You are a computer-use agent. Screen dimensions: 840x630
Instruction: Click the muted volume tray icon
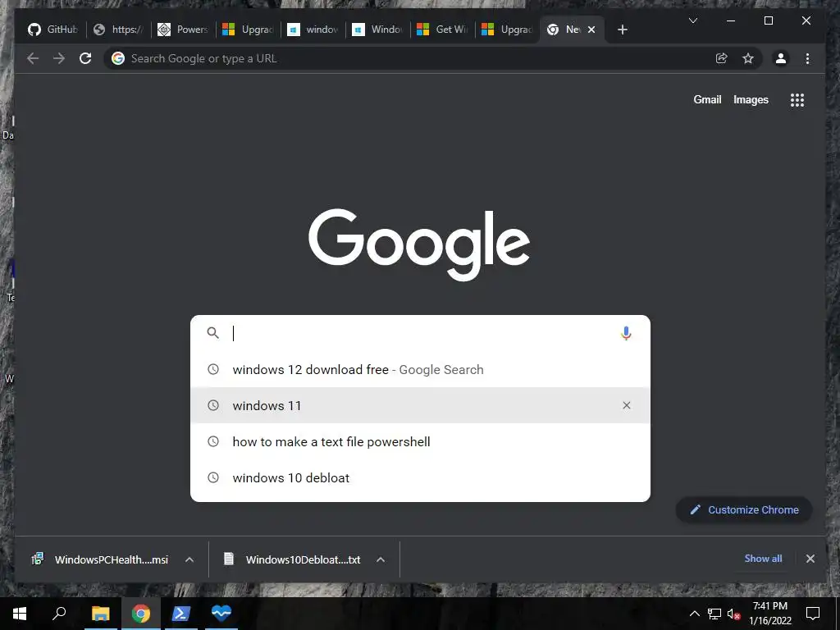pos(733,614)
